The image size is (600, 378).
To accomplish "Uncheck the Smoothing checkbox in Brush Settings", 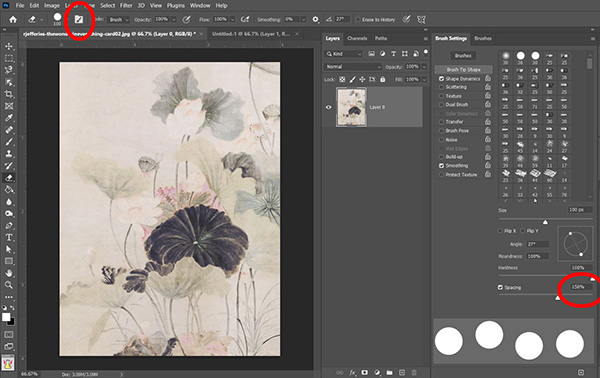I will [441, 166].
